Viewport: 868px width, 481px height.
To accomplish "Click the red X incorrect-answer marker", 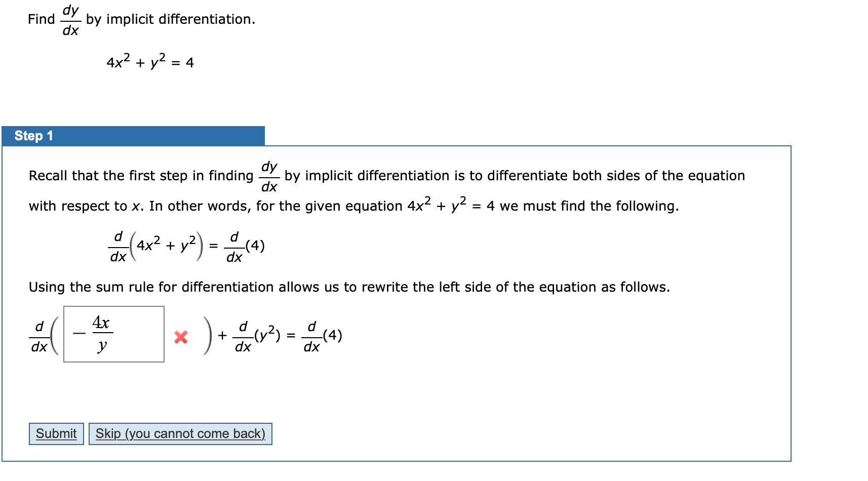I will click(181, 337).
